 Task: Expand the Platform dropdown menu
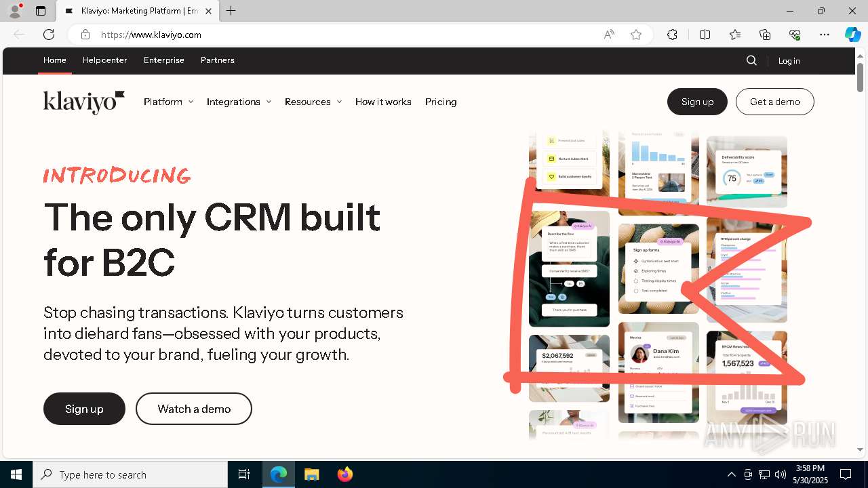click(168, 102)
